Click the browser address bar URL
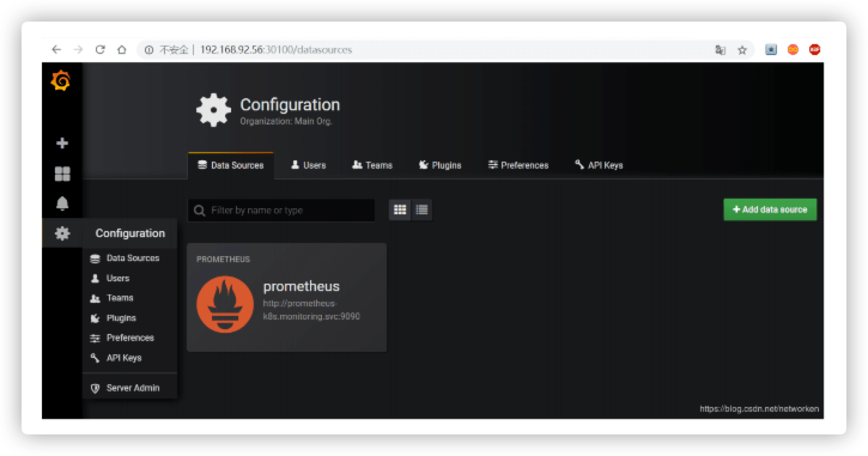Screen dimensions: 868x456 point(276,50)
